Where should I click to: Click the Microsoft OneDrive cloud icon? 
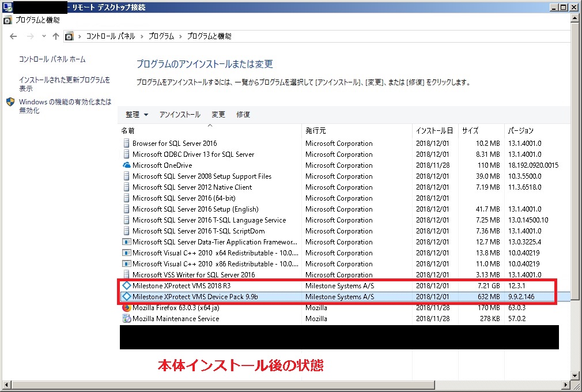pos(127,165)
